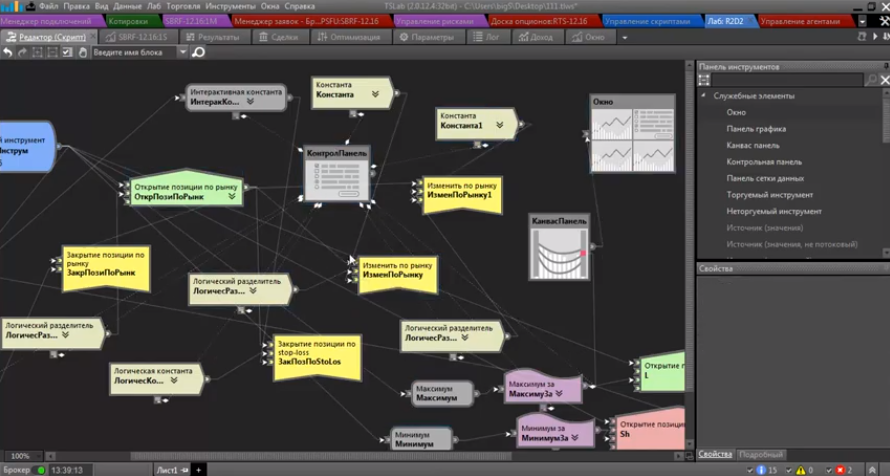Expand the Логическая константа block chevron
The height and width of the screenshot is (476, 890).
(174, 380)
